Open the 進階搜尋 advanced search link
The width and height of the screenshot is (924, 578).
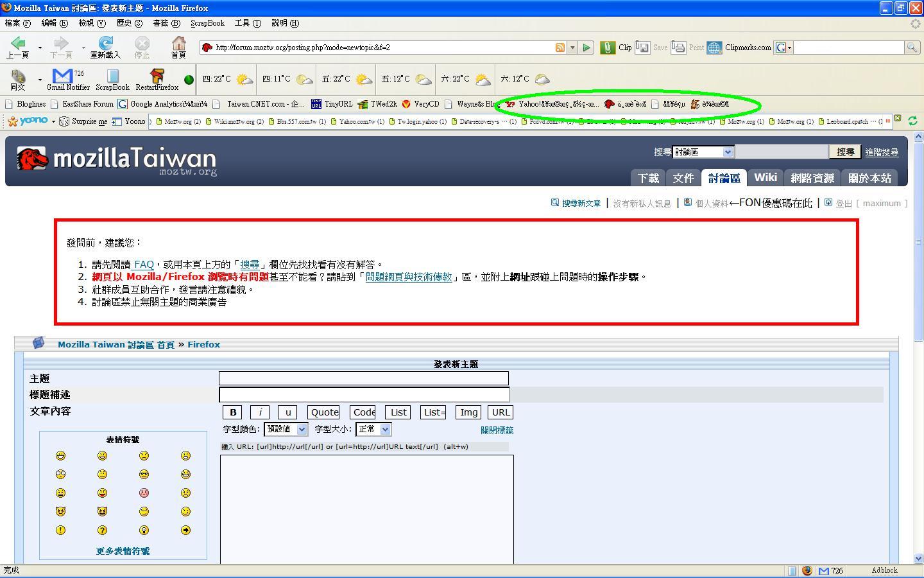[x=882, y=152]
